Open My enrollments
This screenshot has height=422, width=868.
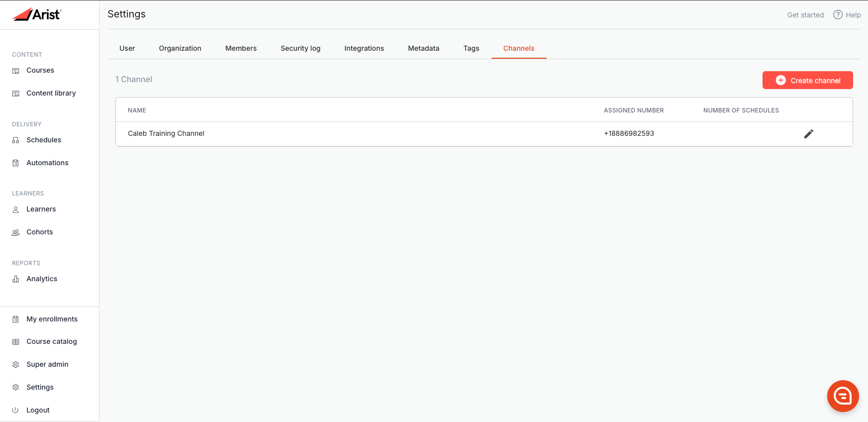tap(52, 319)
